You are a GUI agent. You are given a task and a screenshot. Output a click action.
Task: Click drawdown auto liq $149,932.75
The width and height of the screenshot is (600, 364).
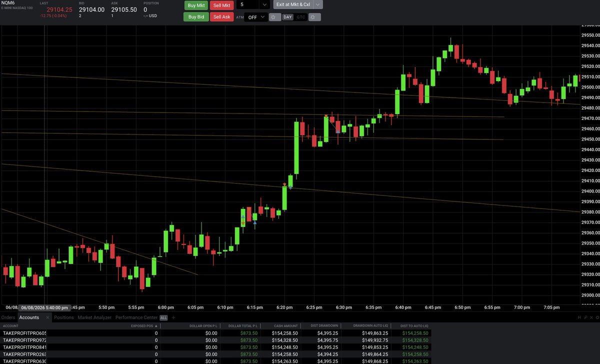pos(375,340)
